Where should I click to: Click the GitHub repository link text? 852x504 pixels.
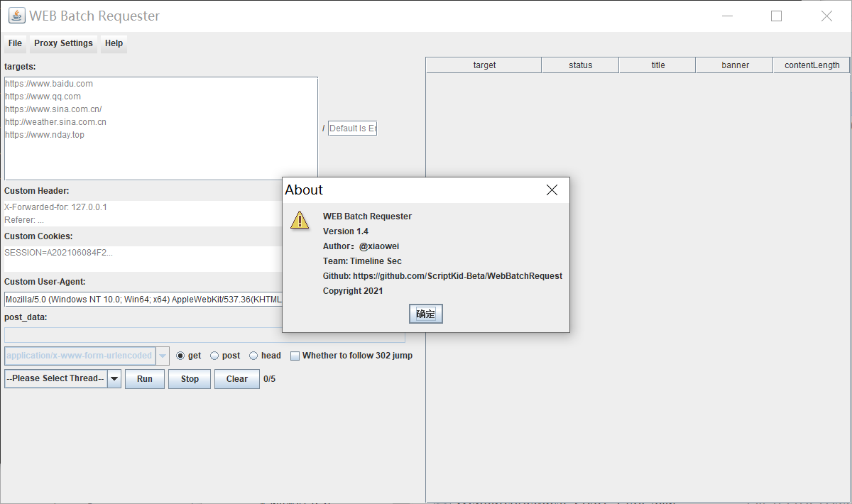click(x=442, y=275)
